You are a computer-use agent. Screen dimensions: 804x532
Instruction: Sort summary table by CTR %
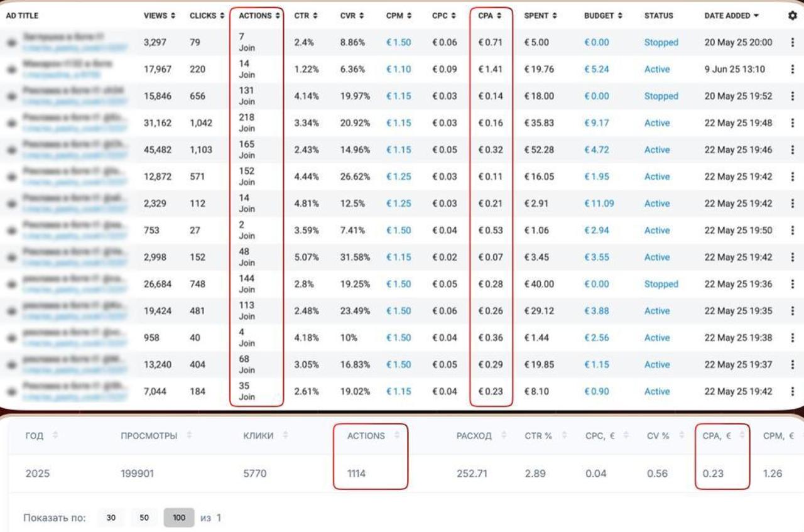pos(545,436)
